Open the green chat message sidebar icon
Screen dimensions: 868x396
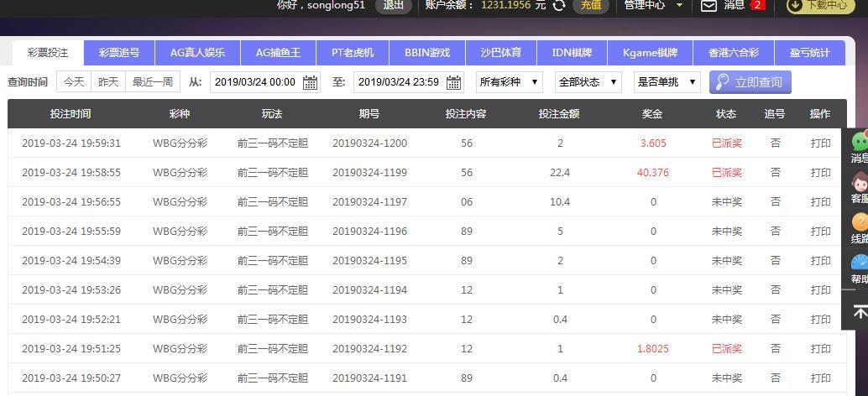(860, 143)
